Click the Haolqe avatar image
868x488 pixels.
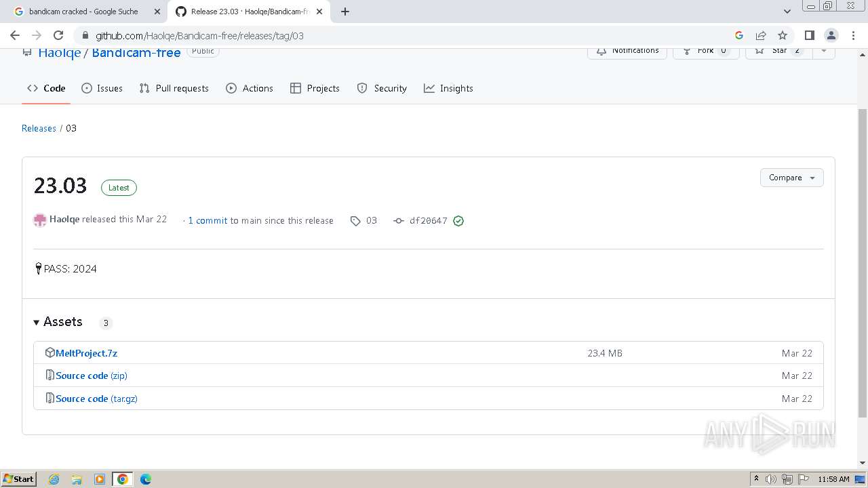(40, 220)
